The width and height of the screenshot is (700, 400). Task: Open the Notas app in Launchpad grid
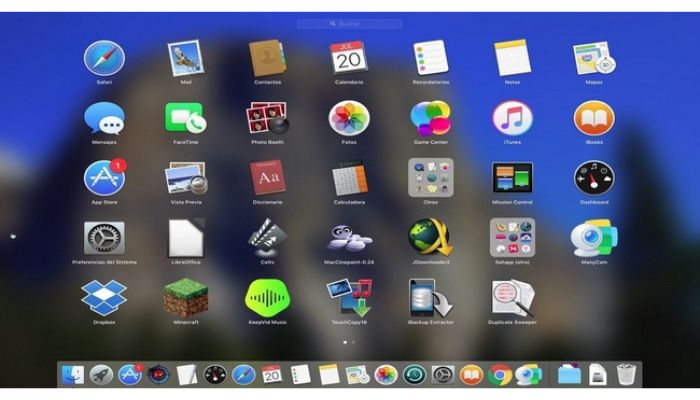(512, 58)
